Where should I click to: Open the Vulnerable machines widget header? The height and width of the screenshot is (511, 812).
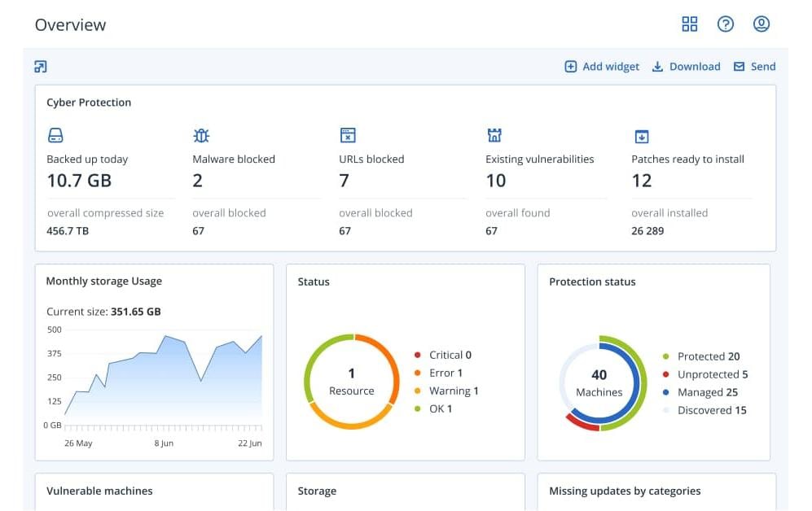[x=99, y=491]
